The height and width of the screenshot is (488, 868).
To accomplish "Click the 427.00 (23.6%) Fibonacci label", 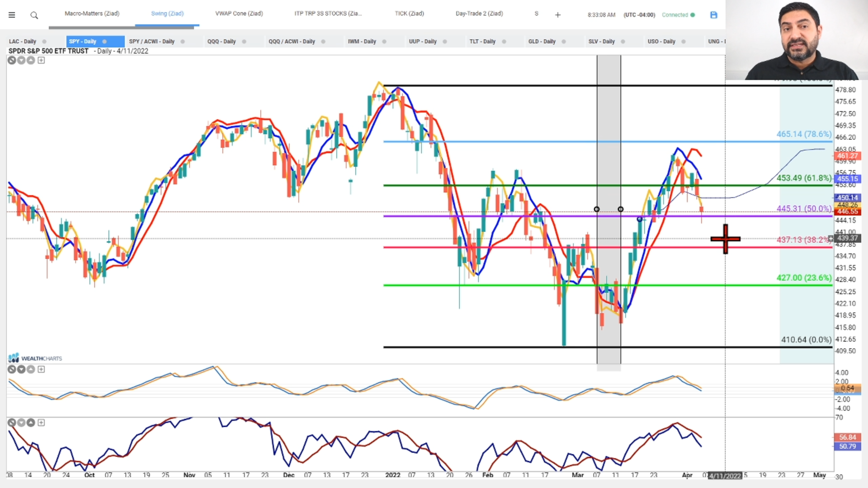I will coord(804,278).
